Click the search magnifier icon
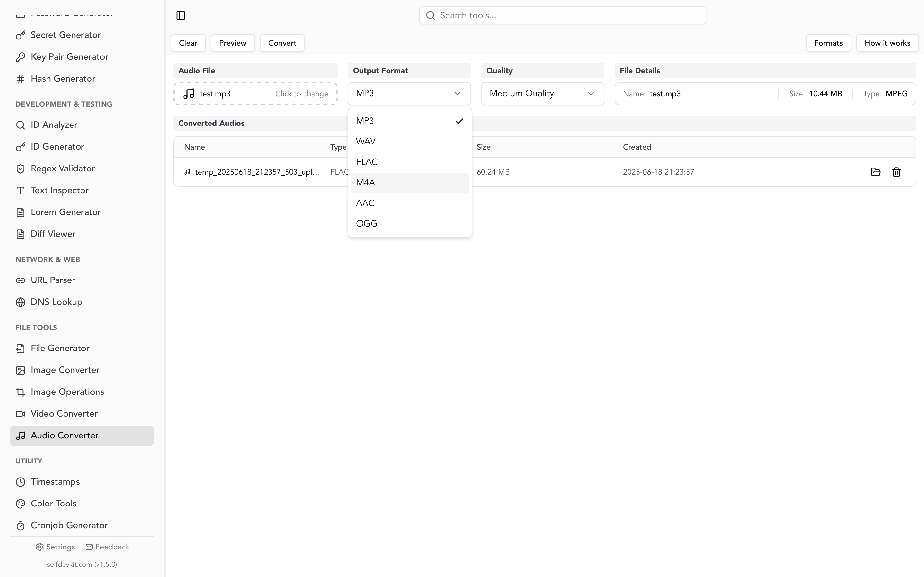Viewport: 924px width, 577px height. [430, 15]
